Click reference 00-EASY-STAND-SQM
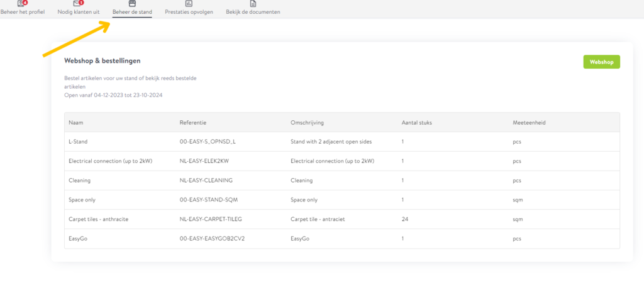Image resolution: width=644 pixels, height=282 pixels. 209,200
